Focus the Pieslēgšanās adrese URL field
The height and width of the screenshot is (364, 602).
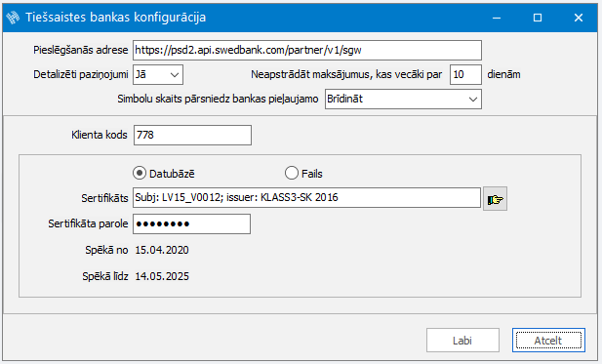[307, 51]
